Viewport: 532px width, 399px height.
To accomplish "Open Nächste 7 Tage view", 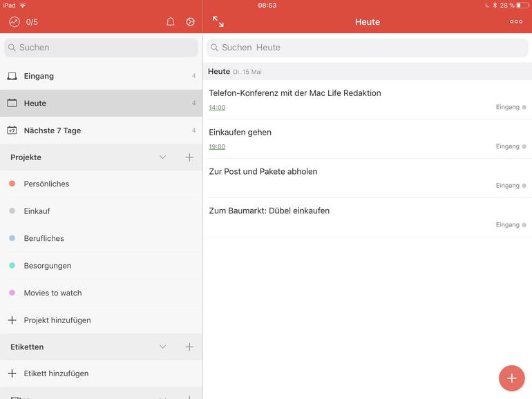I will tap(101, 130).
